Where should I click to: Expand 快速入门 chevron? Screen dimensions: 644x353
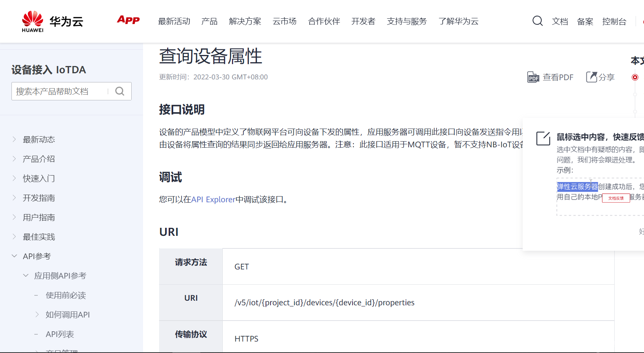click(14, 178)
